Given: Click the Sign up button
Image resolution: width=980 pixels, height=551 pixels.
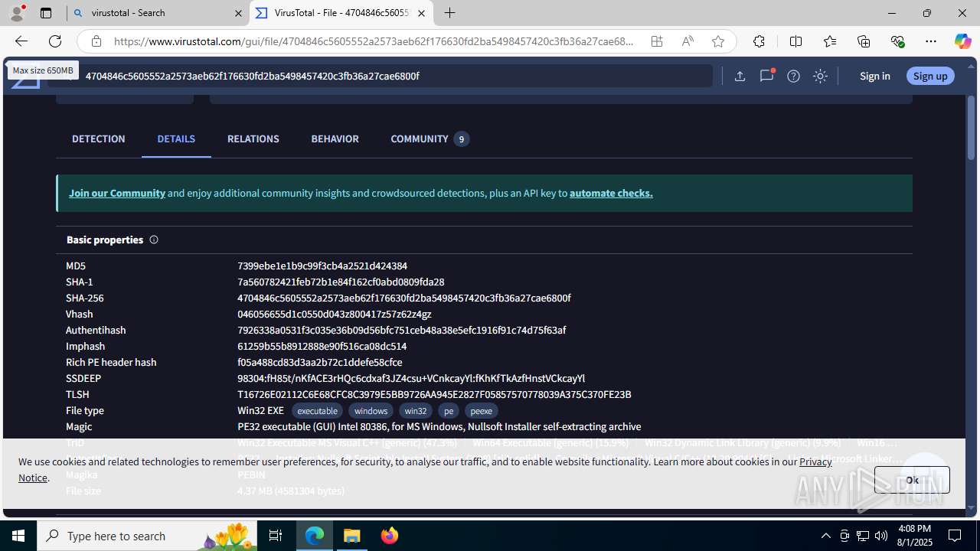Looking at the screenshot, I should coord(930,76).
